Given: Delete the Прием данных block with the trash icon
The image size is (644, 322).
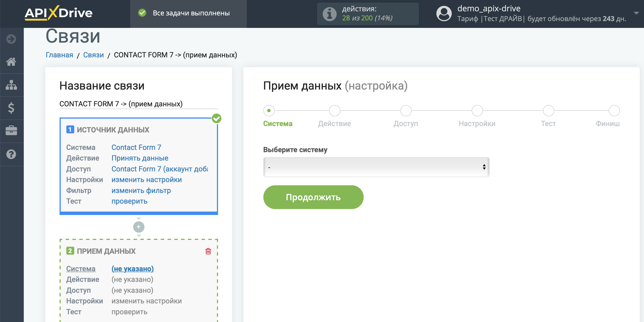Looking at the screenshot, I should click(208, 251).
